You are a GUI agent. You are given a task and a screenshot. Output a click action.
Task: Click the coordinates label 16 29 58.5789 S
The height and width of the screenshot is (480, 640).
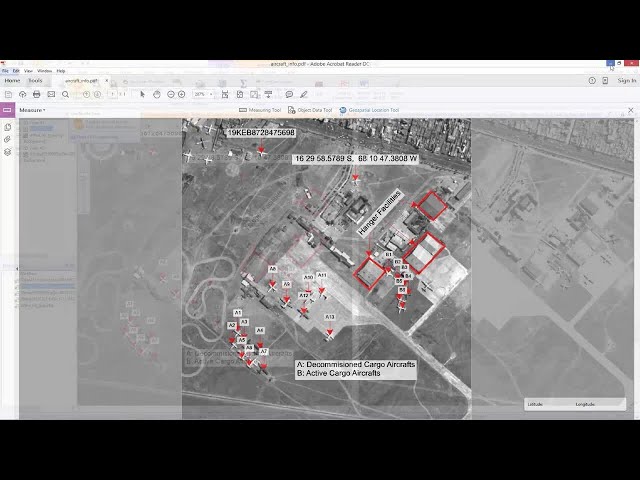coord(356,158)
